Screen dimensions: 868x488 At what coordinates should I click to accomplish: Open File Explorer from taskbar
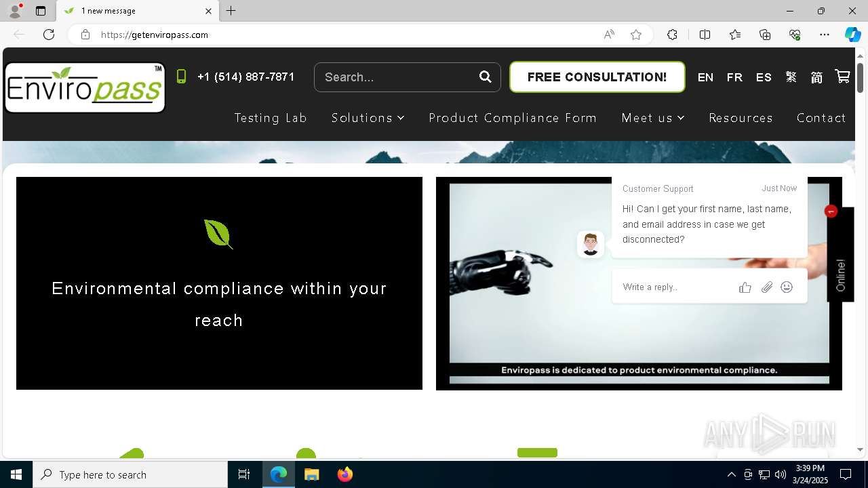(x=311, y=474)
